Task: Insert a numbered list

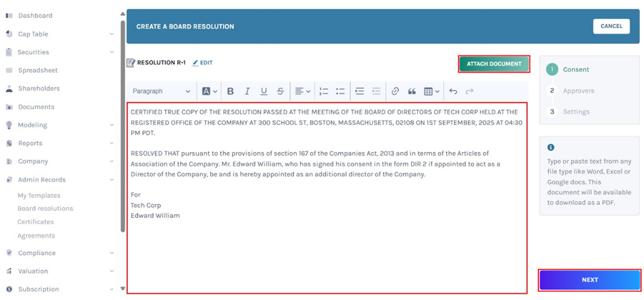Action: tap(323, 91)
